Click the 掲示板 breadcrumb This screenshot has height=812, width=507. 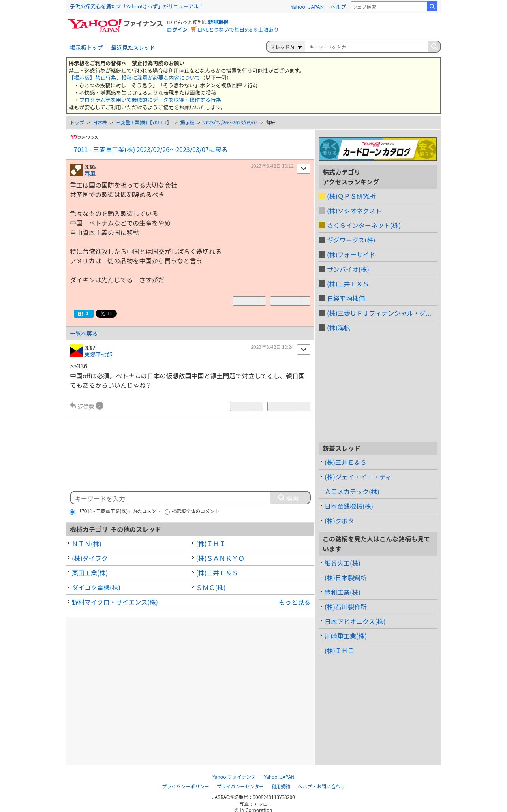coord(187,123)
